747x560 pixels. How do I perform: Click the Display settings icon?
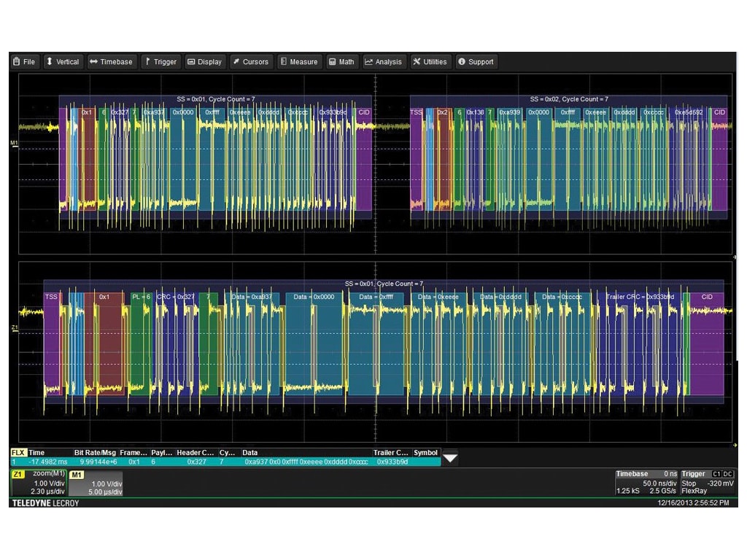click(191, 62)
